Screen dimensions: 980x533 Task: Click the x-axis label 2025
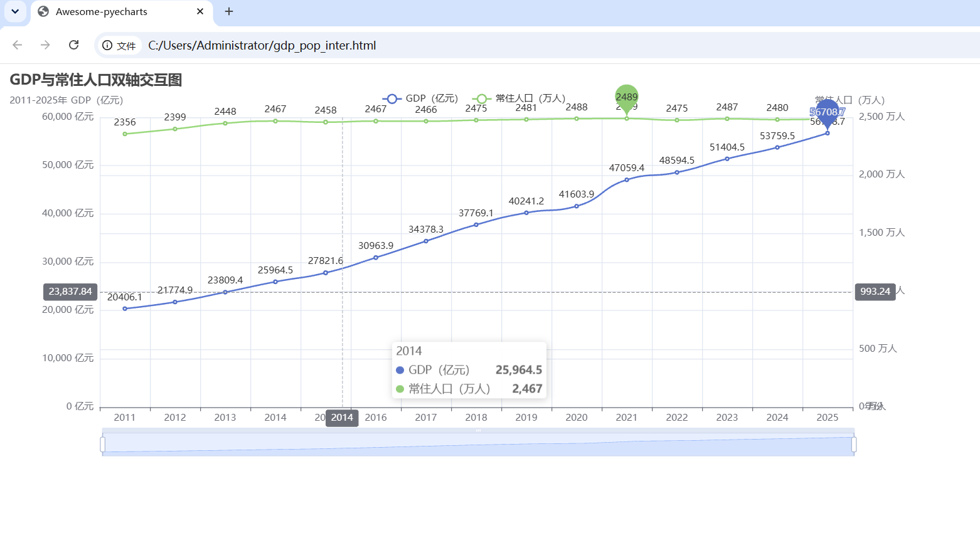point(828,418)
